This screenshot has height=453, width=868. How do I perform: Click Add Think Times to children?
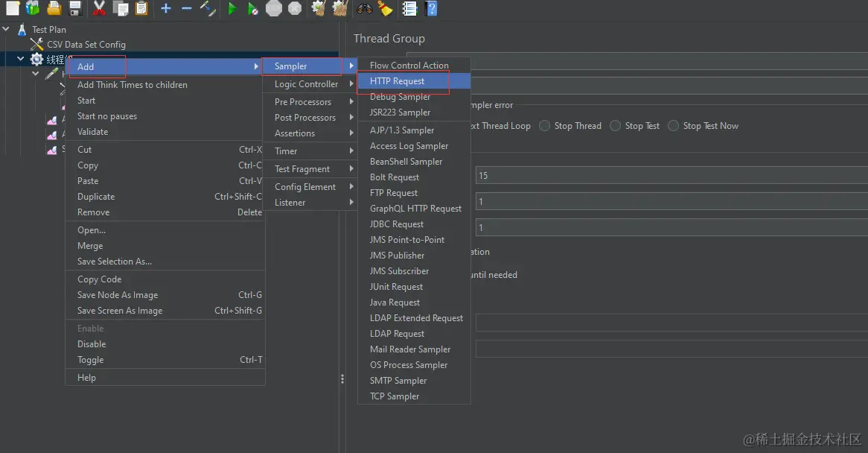pyautogui.click(x=165, y=85)
